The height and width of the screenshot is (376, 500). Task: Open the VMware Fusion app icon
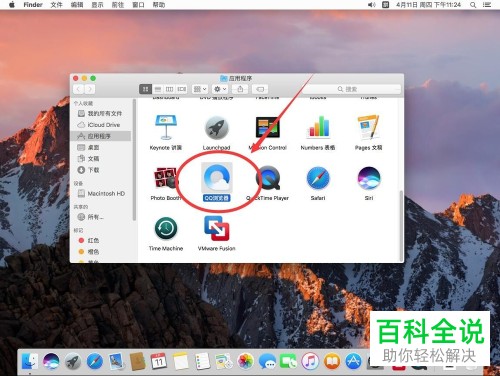(217, 228)
